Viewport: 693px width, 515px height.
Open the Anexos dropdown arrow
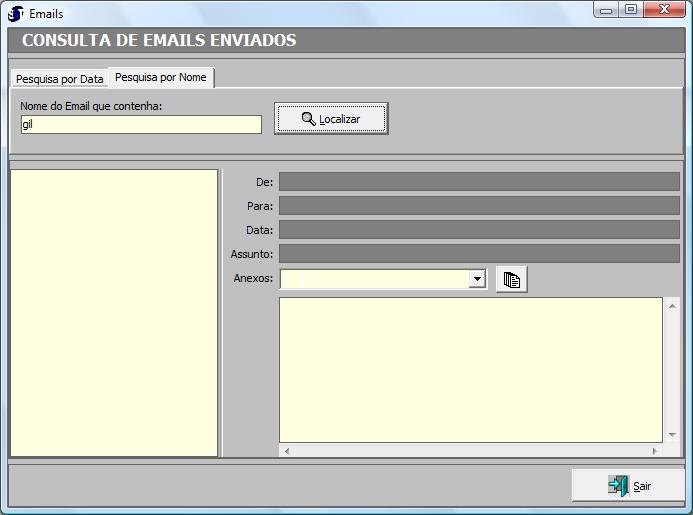tap(478, 279)
